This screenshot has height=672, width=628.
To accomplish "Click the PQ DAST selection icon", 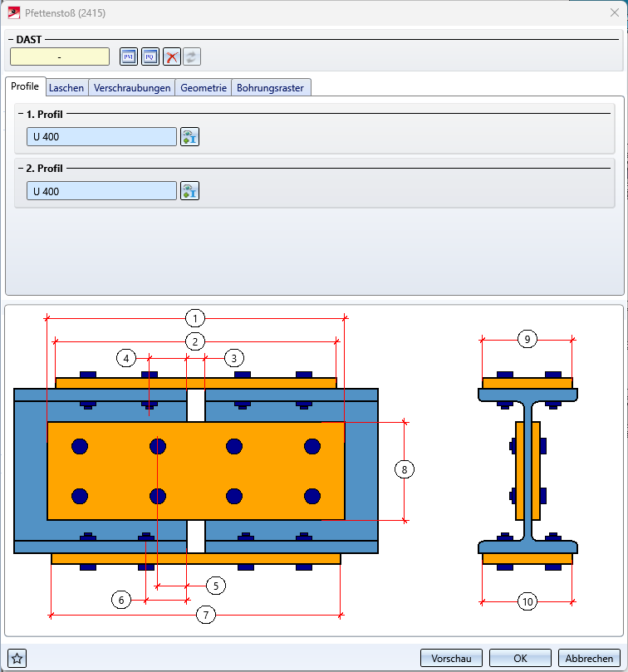I will 150,56.
